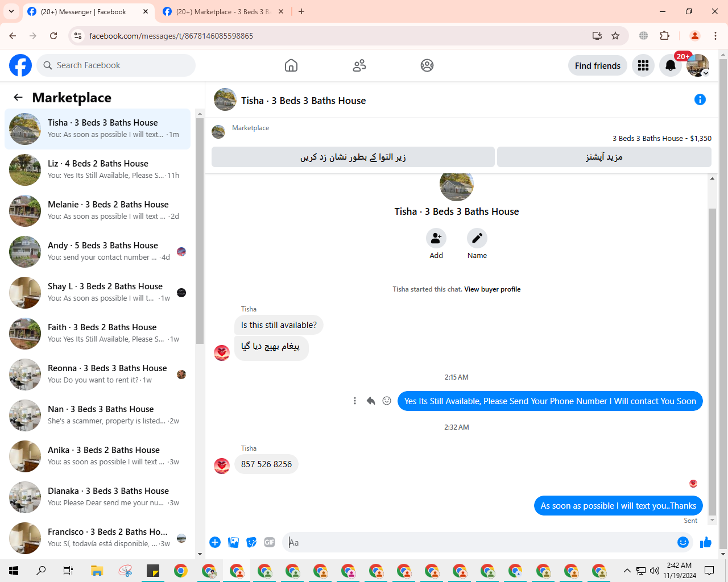728x582 pixels.
Task: Open more actions plus icon in composer
Action: [215, 542]
